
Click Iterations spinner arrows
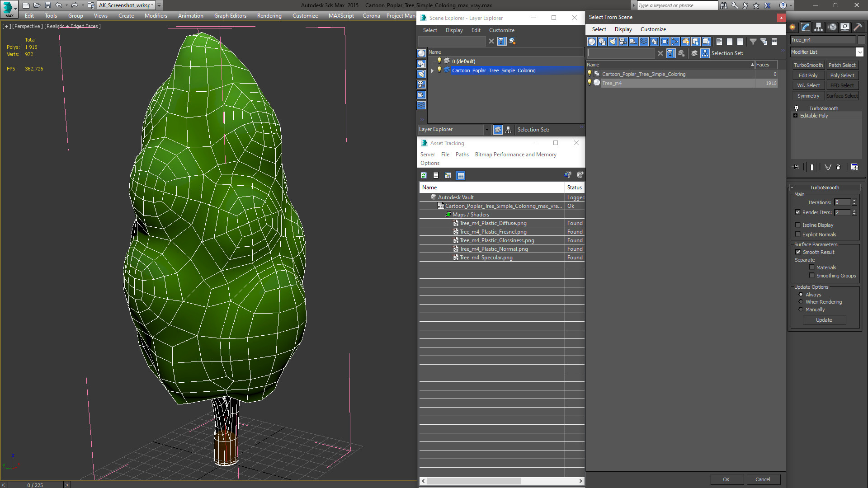pyautogui.click(x=854, y=202)
